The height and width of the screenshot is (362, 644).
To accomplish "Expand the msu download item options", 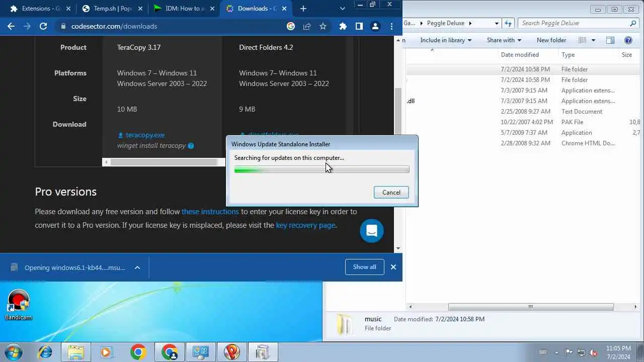I will [137, 267].
